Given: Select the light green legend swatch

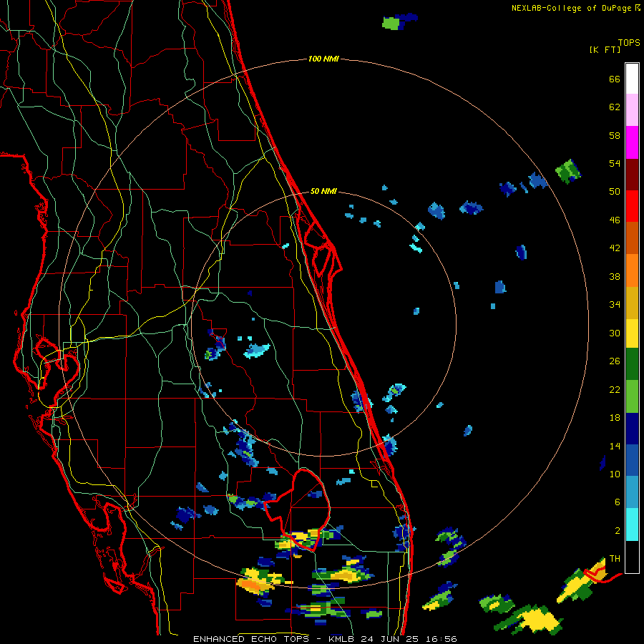Looking at the screenshot, I should click(632, 396).
